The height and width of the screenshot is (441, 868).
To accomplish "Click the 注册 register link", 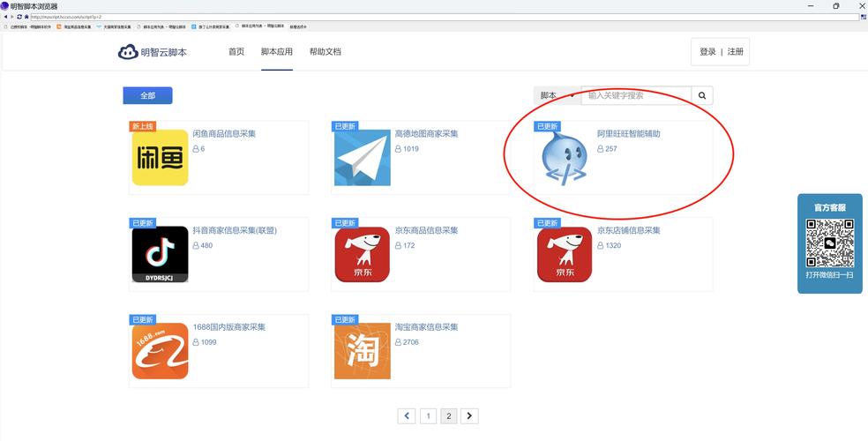I will click(x=736, y=52).
